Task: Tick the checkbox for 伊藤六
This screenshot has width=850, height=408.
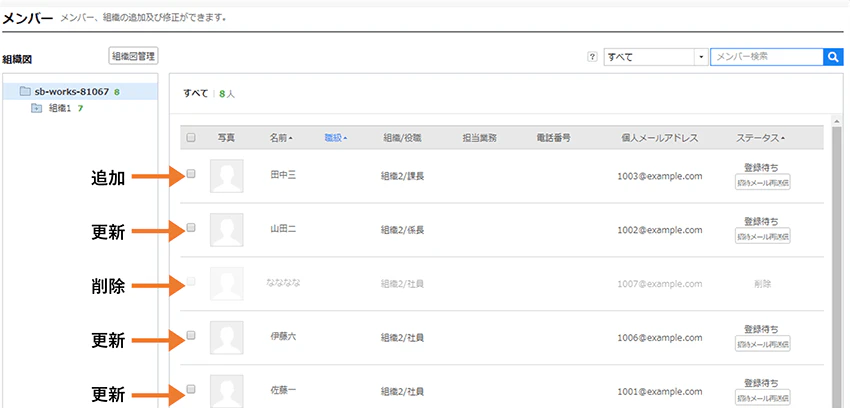Action: pyautogui.click(x=191, y=335)
